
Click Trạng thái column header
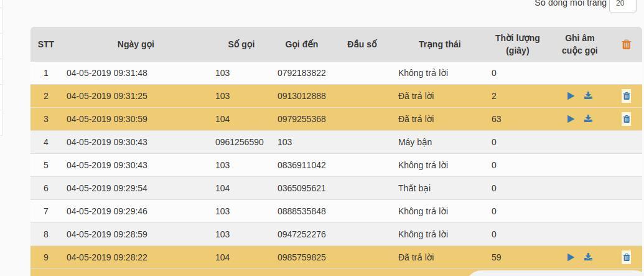439,44
